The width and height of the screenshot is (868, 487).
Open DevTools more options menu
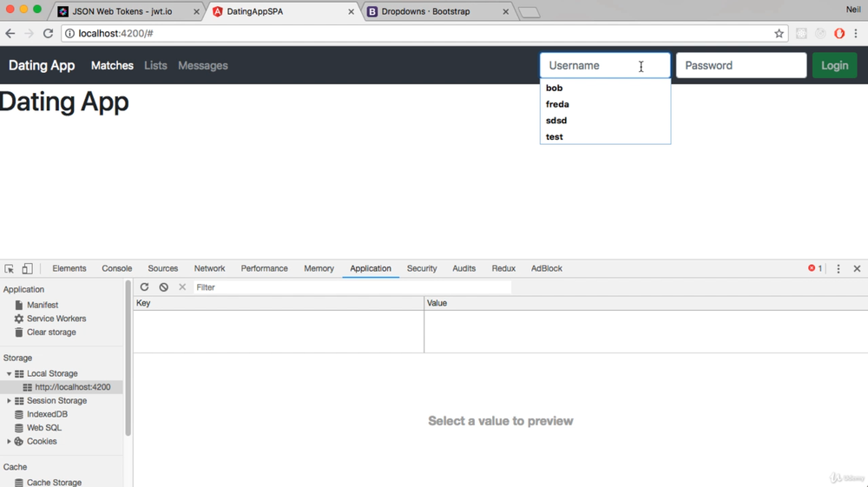click(x=838, y=268)
